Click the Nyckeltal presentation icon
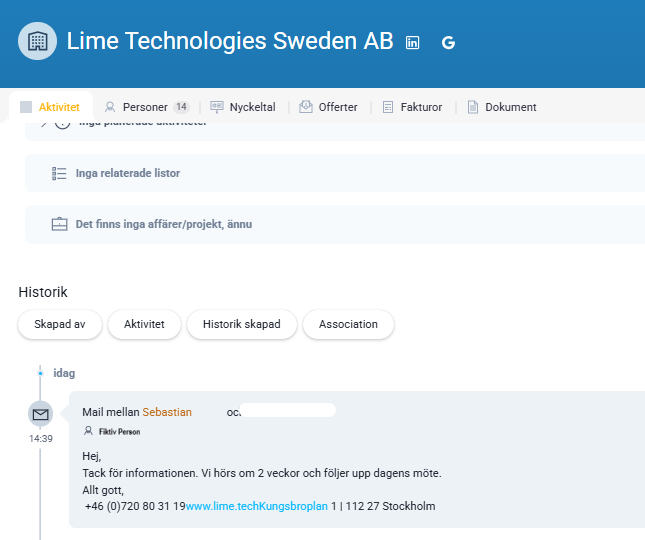Viewport: 645px width, 540px height. click(217, 107)
